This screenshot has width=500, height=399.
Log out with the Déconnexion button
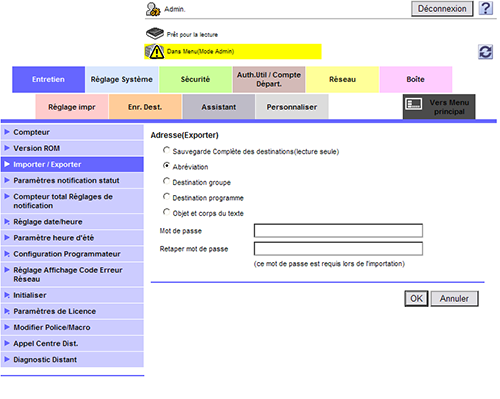pos(442,9)
